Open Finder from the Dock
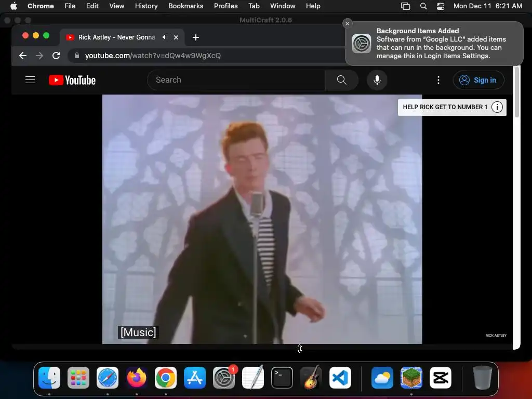Screen dimensions: 532x399 (49, 378)
